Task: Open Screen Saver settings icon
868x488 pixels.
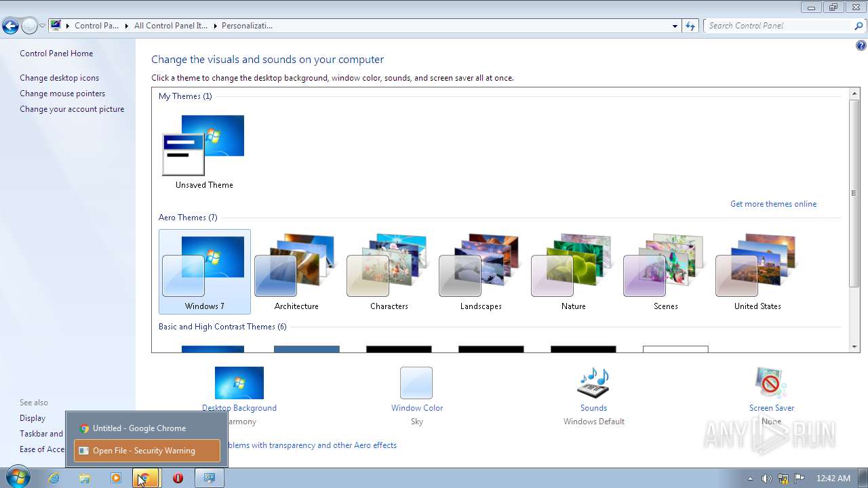Action: tap(771, 383)
